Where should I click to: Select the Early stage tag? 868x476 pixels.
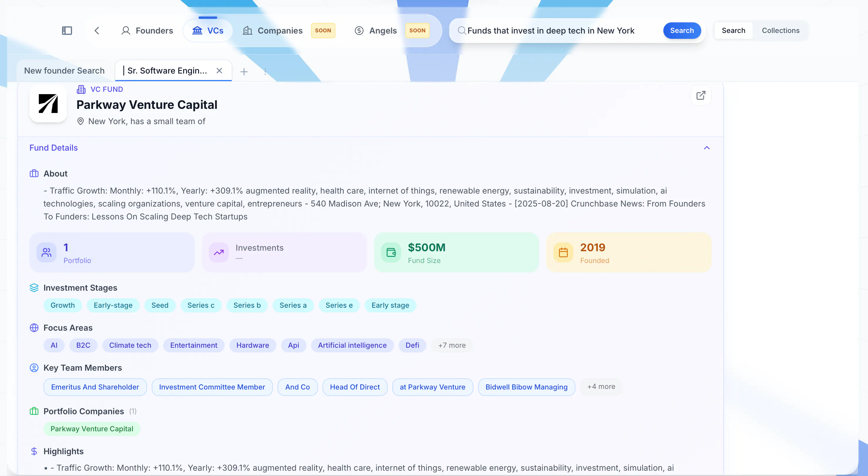click(x=390, y=305)
